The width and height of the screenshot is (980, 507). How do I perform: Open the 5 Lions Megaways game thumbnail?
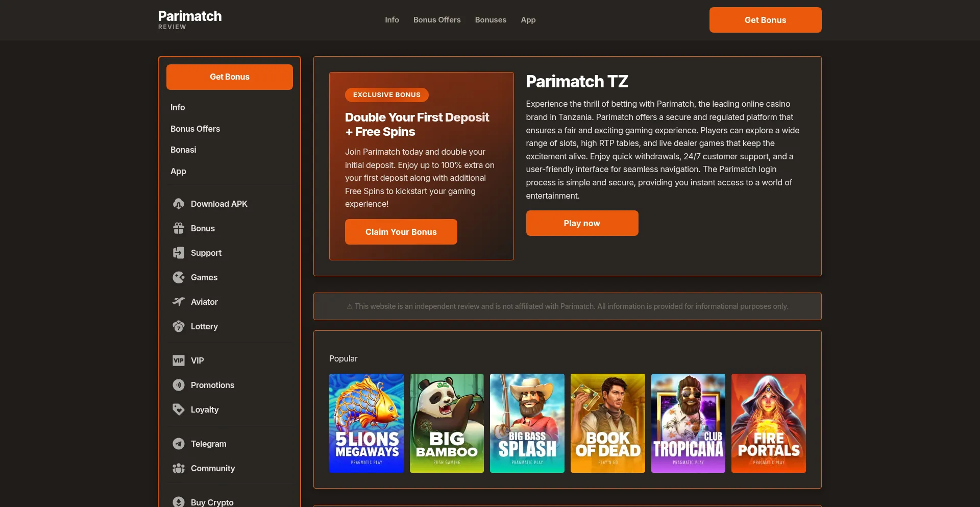point(366,423)
